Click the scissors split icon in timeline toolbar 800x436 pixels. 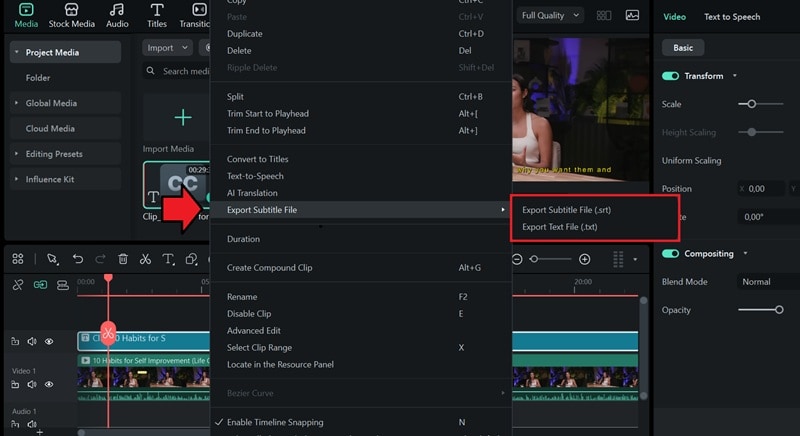click(145, 259)
